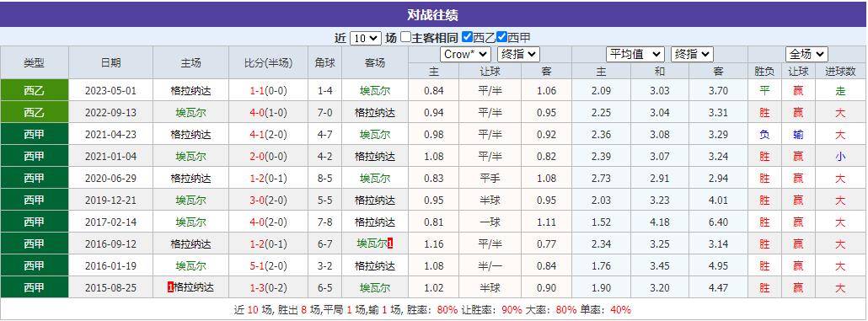Image resolution: width=868 pixels, height=321 pixels.
Task: Open the 4-1(2-0) score from 2021-04-23
Action: (269, 135)
